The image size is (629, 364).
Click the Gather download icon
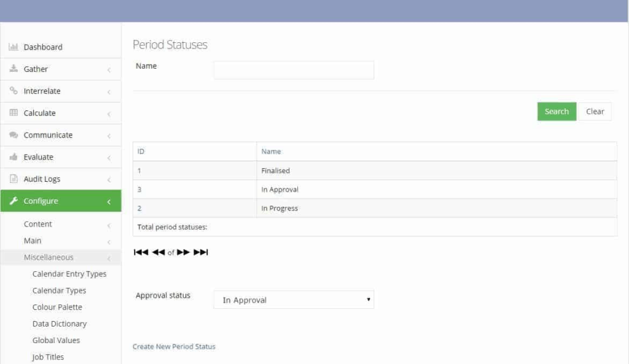coord(14,69)
